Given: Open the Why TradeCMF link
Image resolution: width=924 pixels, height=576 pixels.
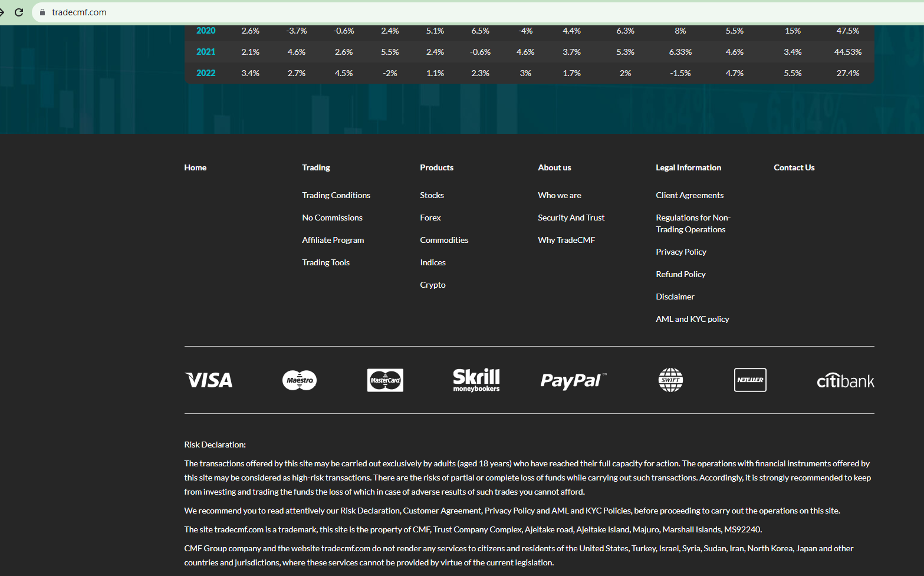Looking at the screenshot, I should (x=567, y=240).
